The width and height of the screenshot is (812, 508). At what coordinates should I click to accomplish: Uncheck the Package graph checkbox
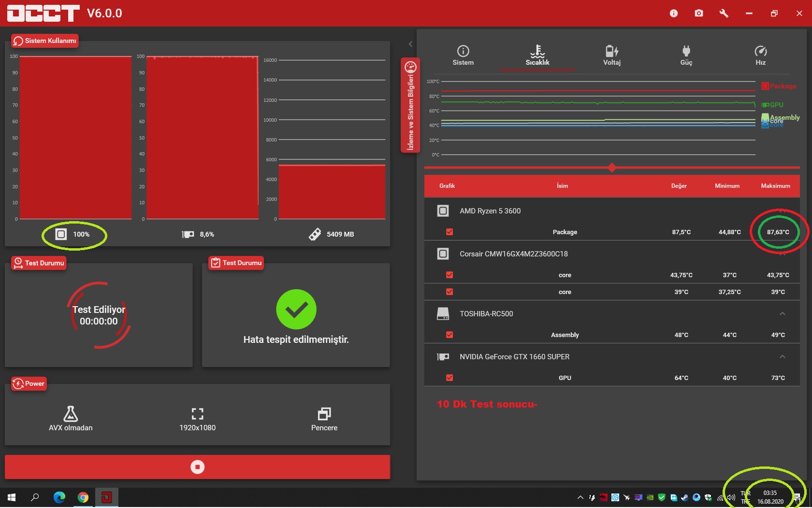[449, 232]
